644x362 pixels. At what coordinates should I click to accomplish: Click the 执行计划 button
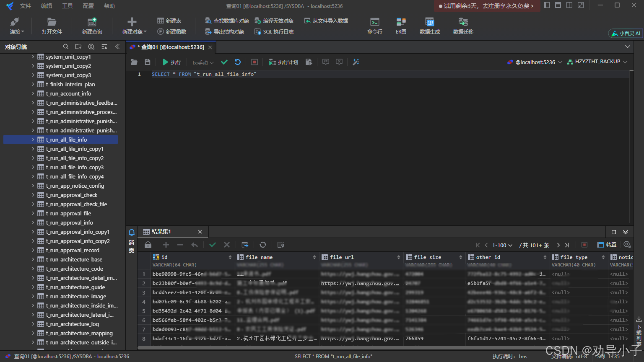(x=283, y=62)
